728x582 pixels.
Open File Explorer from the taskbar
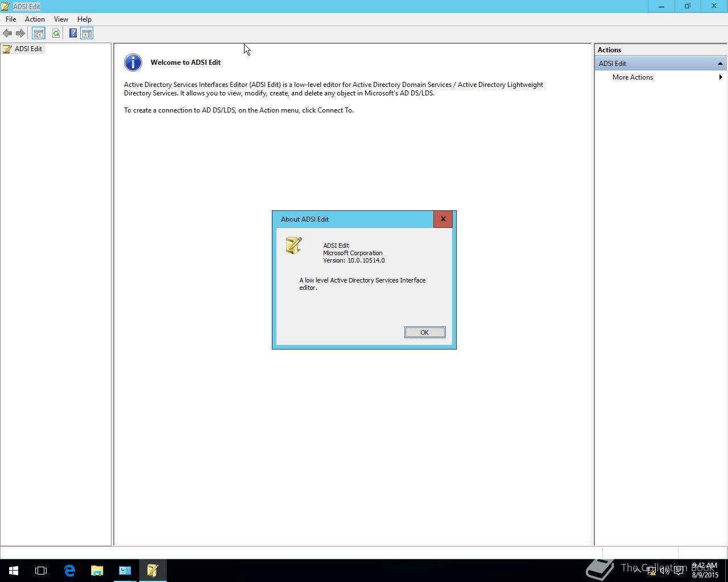coord(97,571)
